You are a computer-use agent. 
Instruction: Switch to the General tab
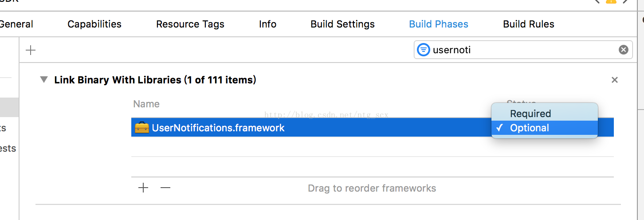pos(16,24)
